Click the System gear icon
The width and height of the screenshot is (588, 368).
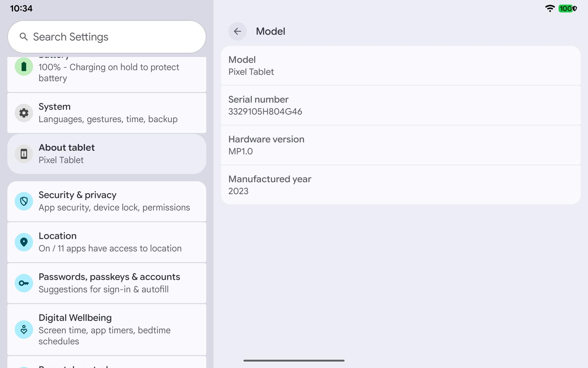tap(24, 113)
